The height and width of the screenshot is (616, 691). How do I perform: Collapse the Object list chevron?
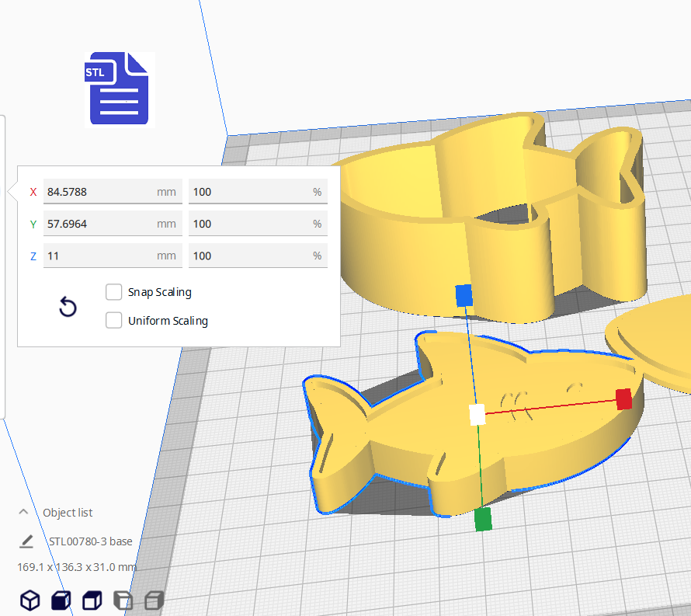coord(24,512)
